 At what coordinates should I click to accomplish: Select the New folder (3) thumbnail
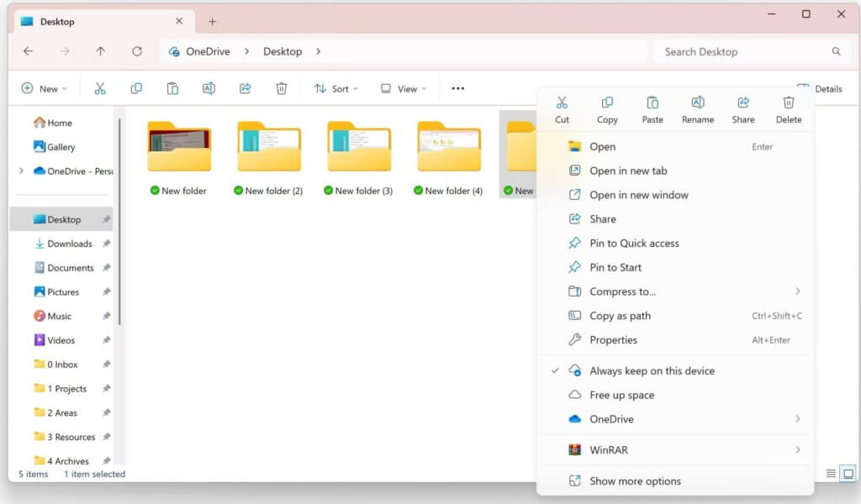pos(359,148)
